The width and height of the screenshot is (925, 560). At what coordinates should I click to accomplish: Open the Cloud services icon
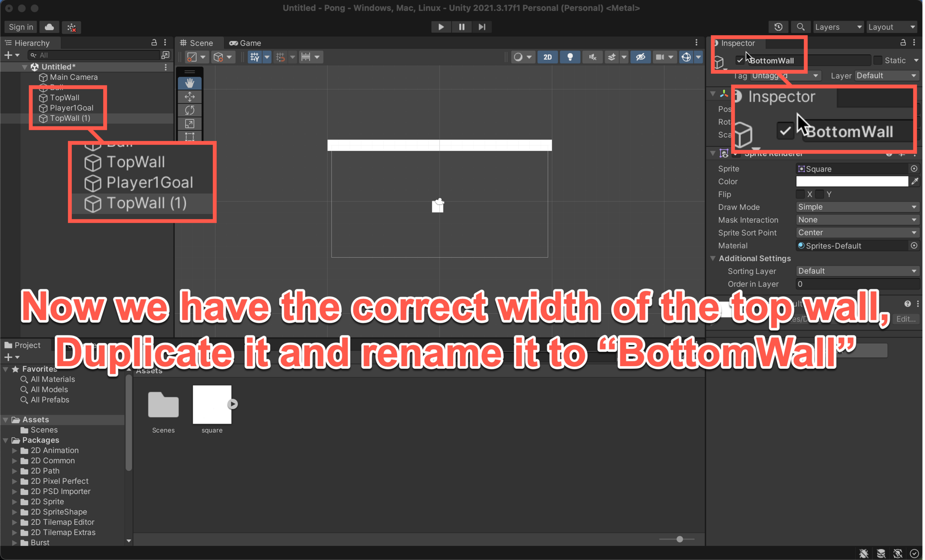click(x=49, y=27)
